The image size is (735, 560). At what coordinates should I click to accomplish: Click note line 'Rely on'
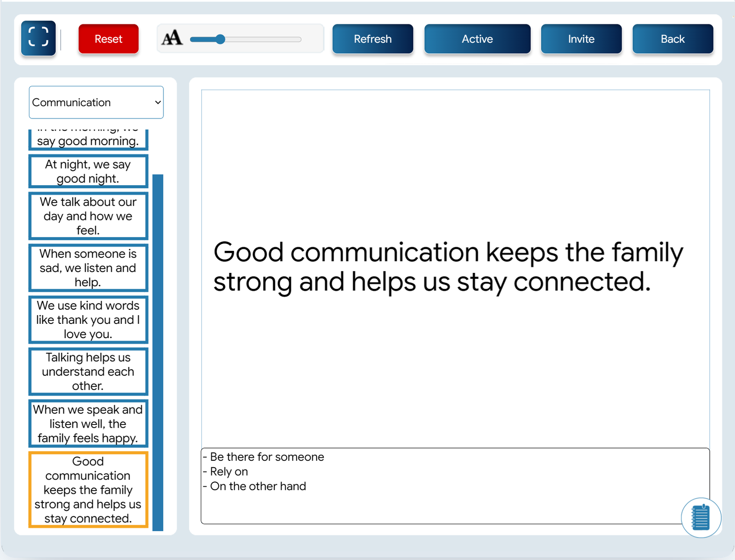[229, 472]
